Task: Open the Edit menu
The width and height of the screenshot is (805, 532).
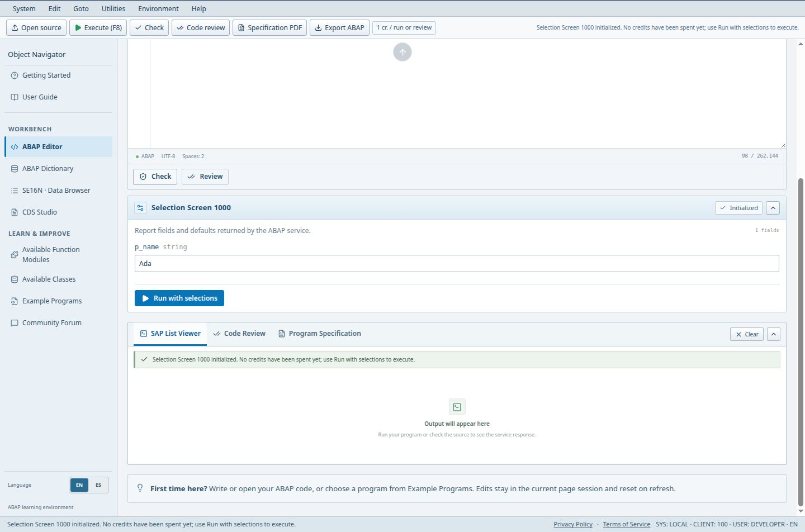Action: [54, 8]
